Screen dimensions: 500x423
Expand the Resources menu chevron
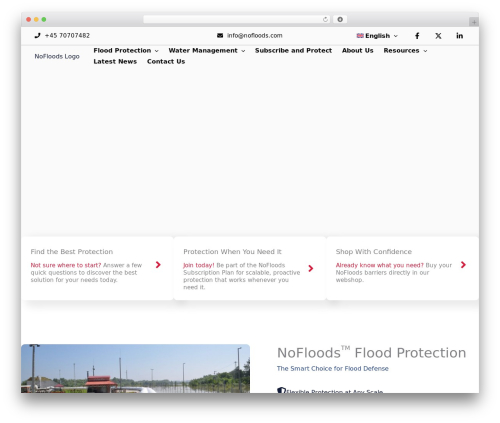[425, 51]
